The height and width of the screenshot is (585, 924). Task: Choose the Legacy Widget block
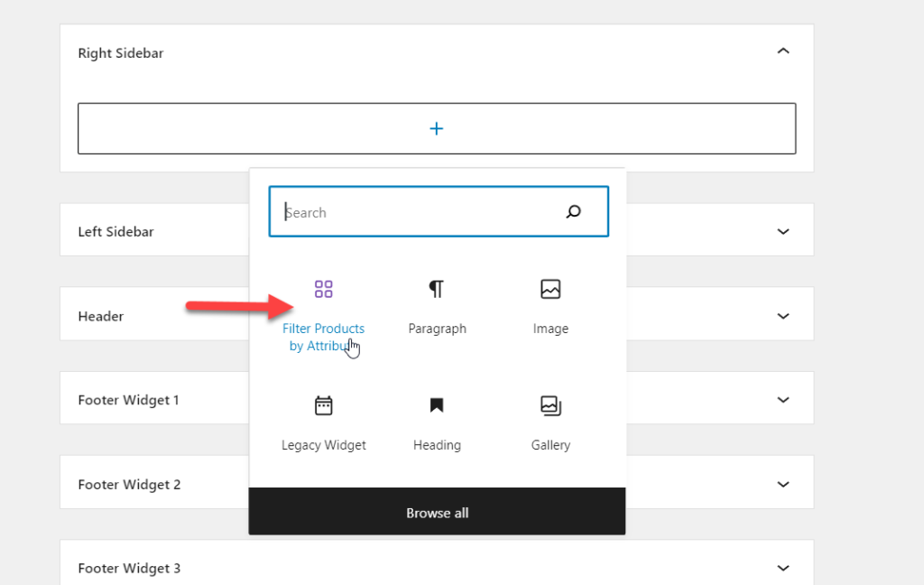click(324, 423)
